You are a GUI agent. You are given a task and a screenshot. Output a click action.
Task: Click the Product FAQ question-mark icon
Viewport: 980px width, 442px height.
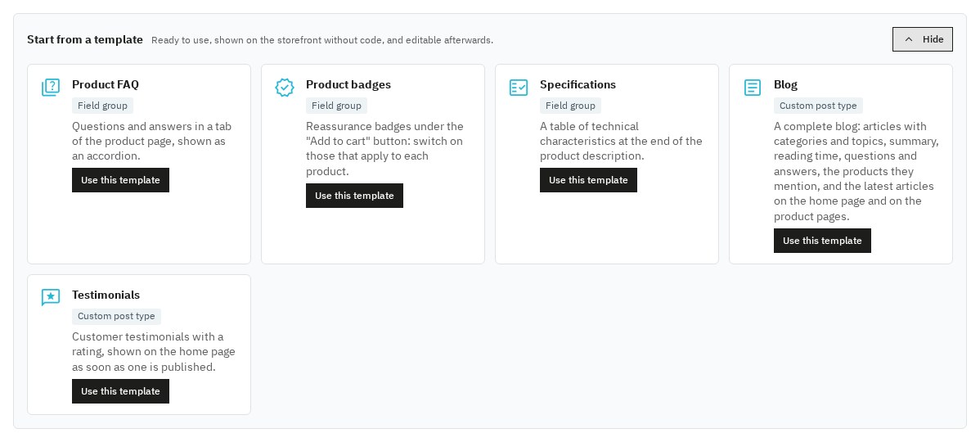pyautogui.click(x=51, y=88)
